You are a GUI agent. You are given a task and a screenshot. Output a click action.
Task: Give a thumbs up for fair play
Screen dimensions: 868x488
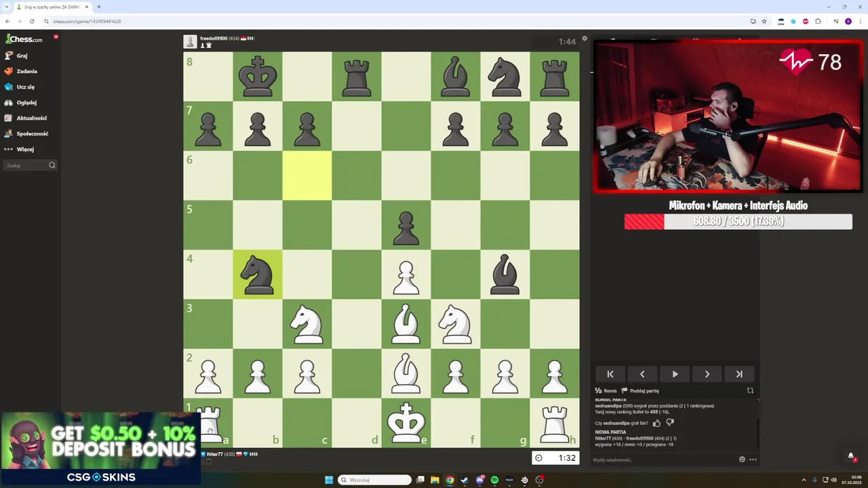pos(656,423)
